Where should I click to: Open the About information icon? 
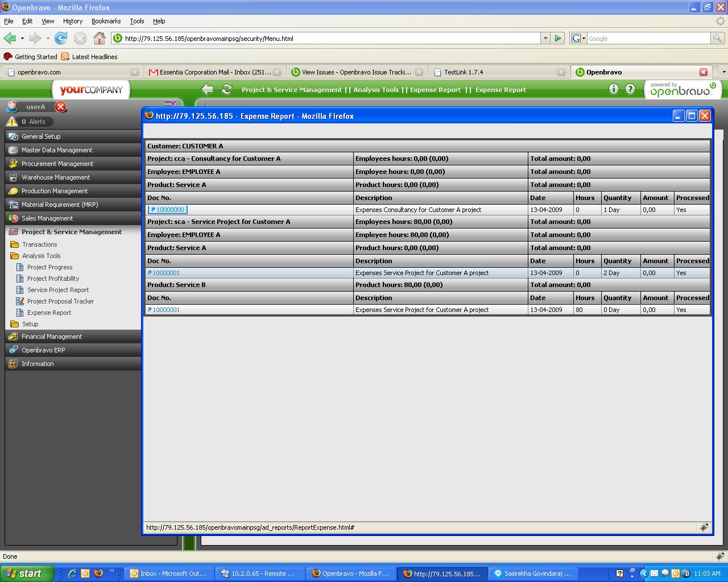[x=613, y=89]
